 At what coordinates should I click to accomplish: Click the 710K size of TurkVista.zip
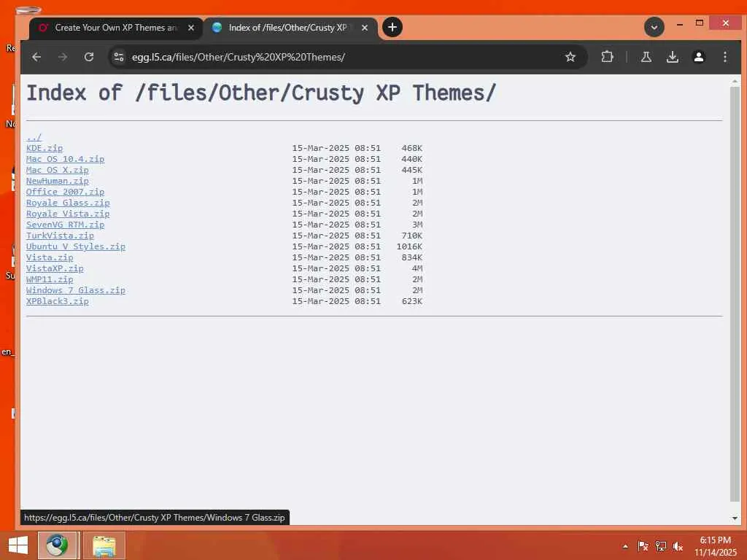[x=411, y=236]
